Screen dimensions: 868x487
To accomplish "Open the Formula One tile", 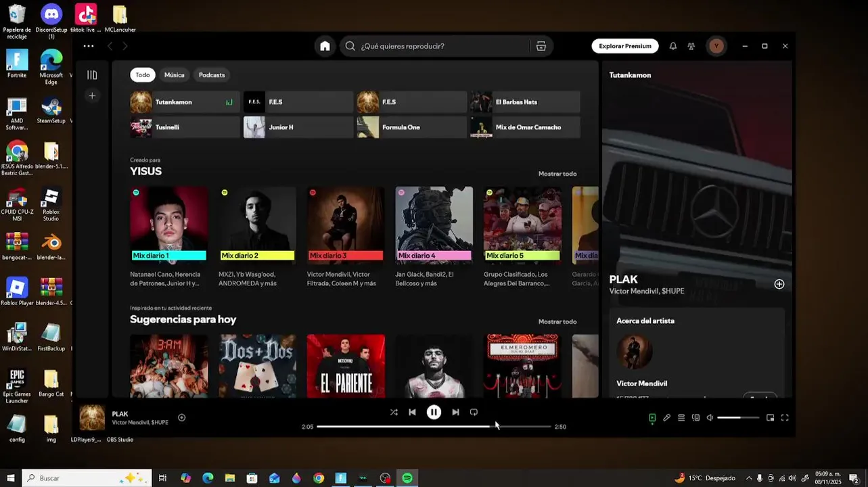I will click(x=411, y=127).
